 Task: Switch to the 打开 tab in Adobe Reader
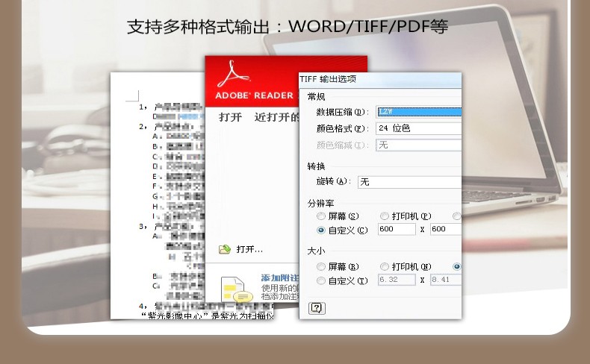[230, 117]
